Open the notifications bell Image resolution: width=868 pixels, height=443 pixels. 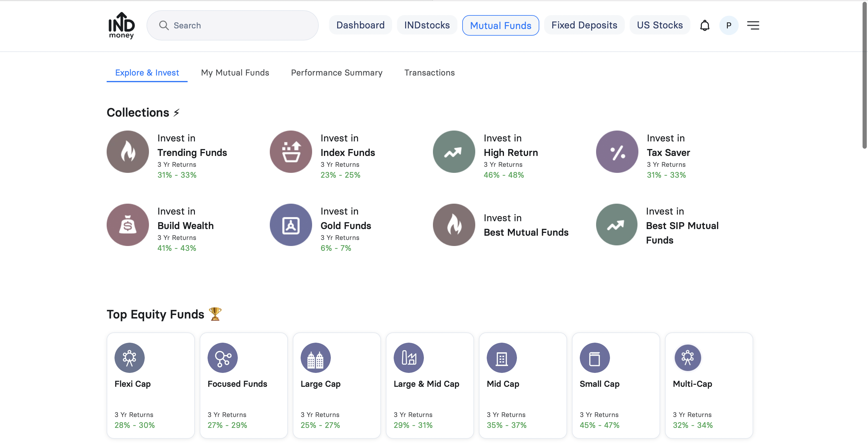coord(705,25)
